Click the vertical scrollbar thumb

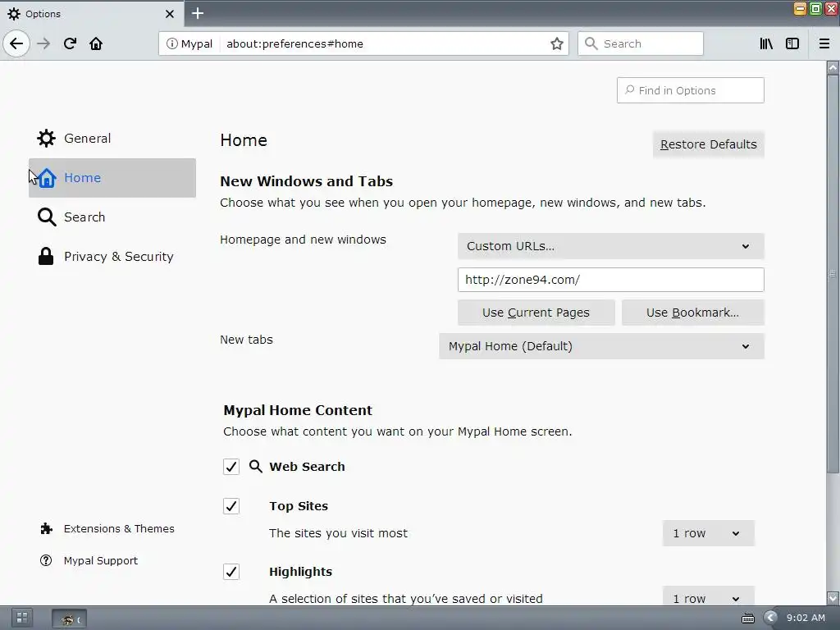[833, 274]
